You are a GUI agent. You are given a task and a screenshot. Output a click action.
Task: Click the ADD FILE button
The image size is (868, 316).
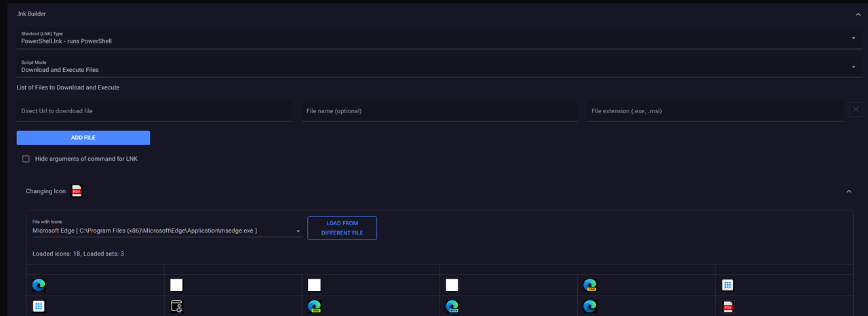coord(83,138)
